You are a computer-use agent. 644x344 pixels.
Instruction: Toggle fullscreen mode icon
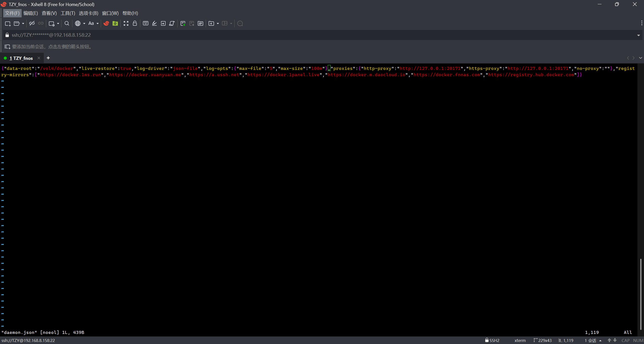tap(126, 23)
